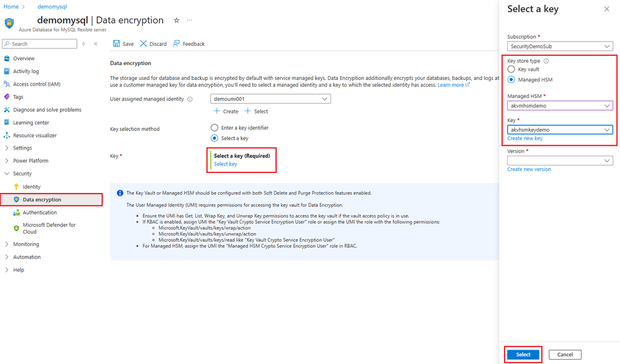Click the Data encryption shield icon in sidebar
The height and width of the screenshot is (364, 620).
coord(16,200)
